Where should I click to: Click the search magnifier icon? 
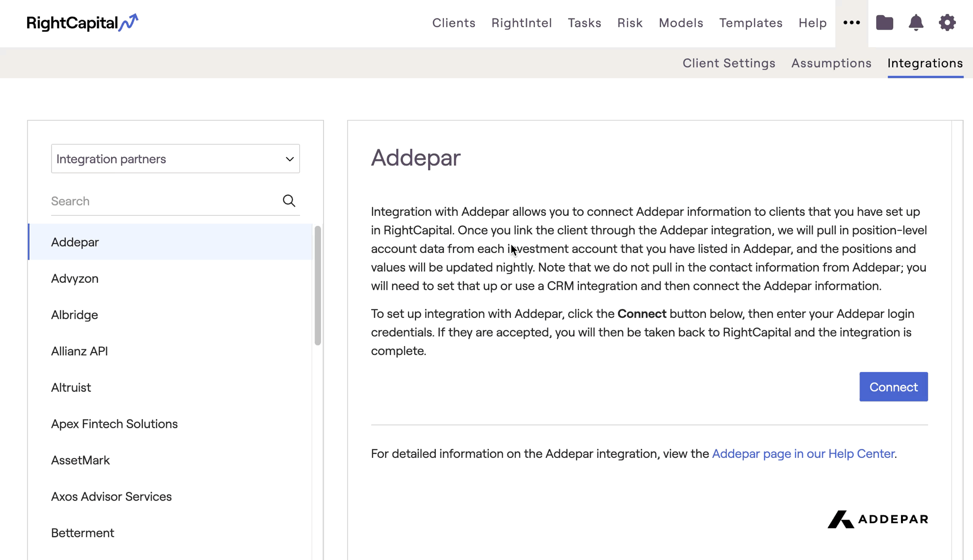289,201
